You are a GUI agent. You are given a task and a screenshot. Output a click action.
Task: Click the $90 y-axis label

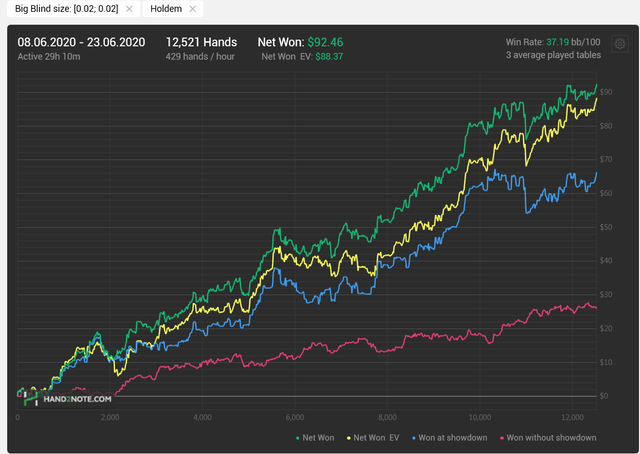pos(606,92)
